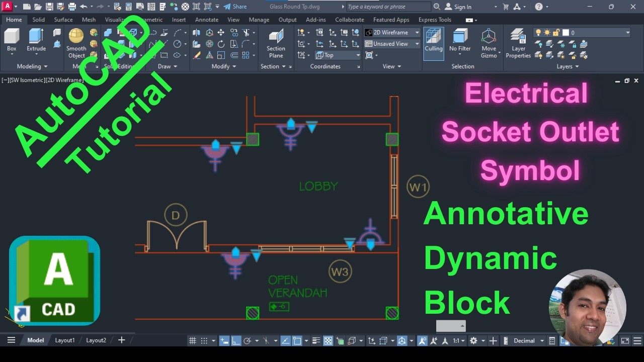The height and width of the screenshot is (362, 644).
Task: Click the Customization hamburger icon in status bar
Action: point(637,340)
